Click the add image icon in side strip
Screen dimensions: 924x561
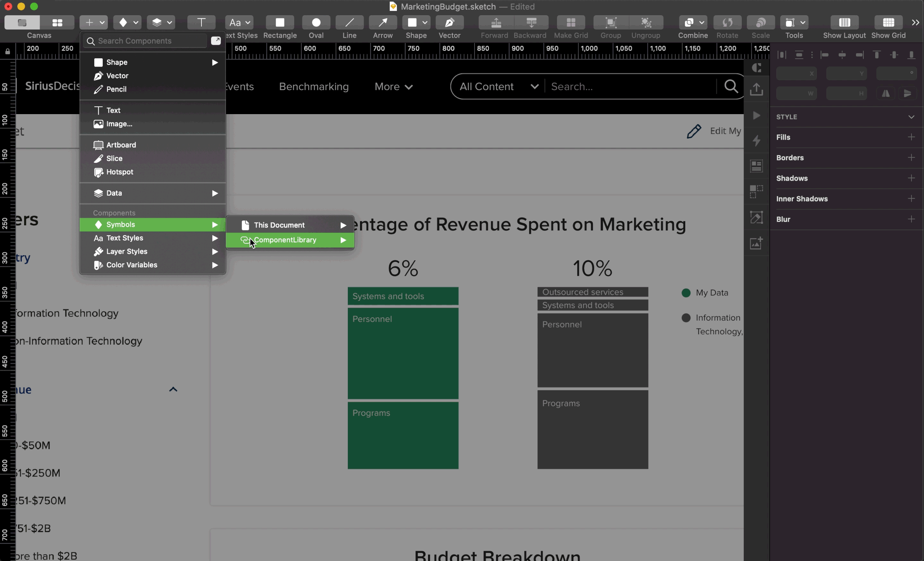[756, 243]
